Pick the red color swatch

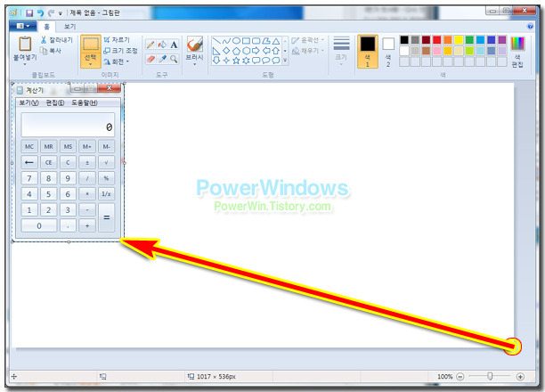(437, 40)
